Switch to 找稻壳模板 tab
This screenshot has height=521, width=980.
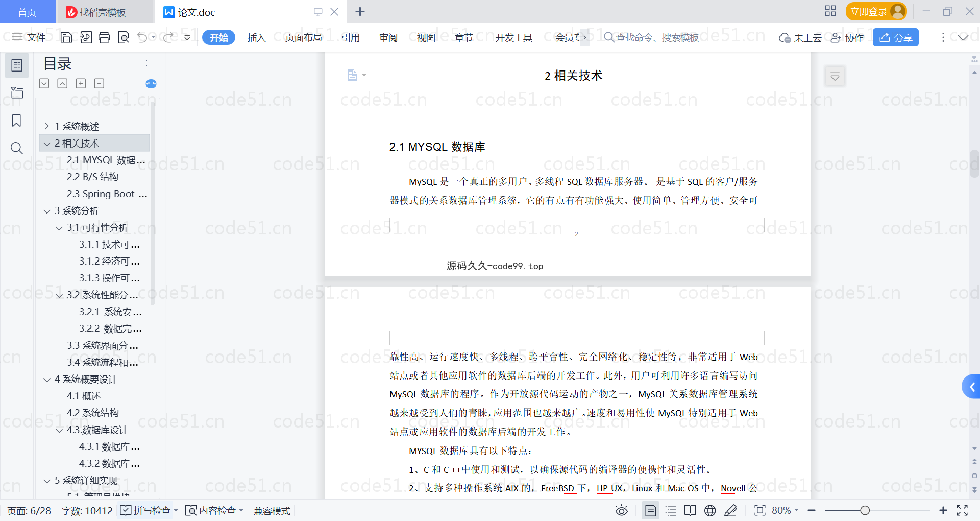[104, 12]
